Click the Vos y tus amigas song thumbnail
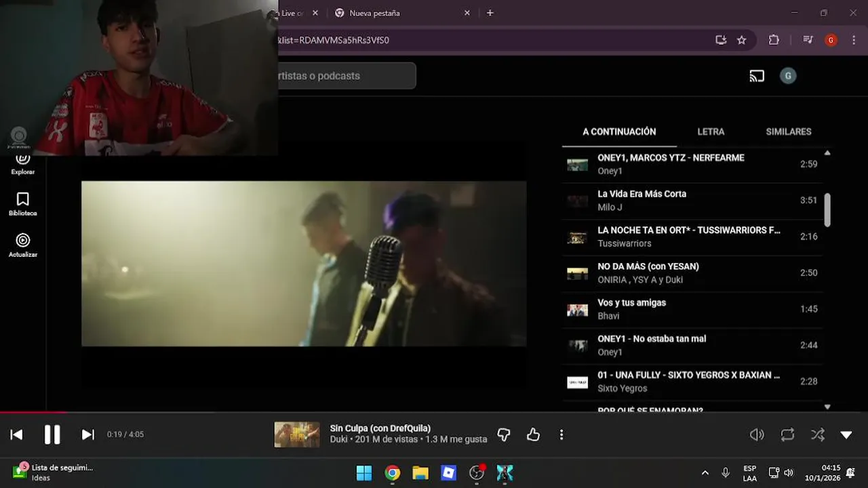 click(x=577, y=310)
